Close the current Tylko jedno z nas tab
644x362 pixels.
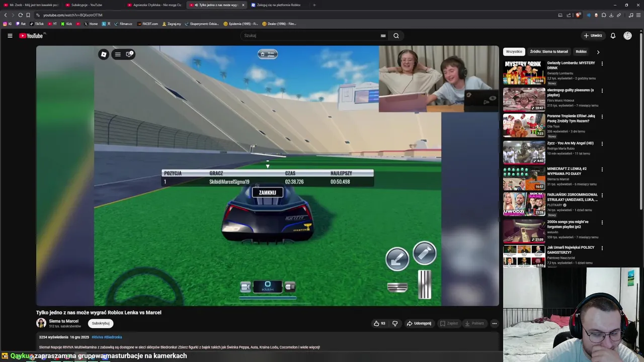243,5
